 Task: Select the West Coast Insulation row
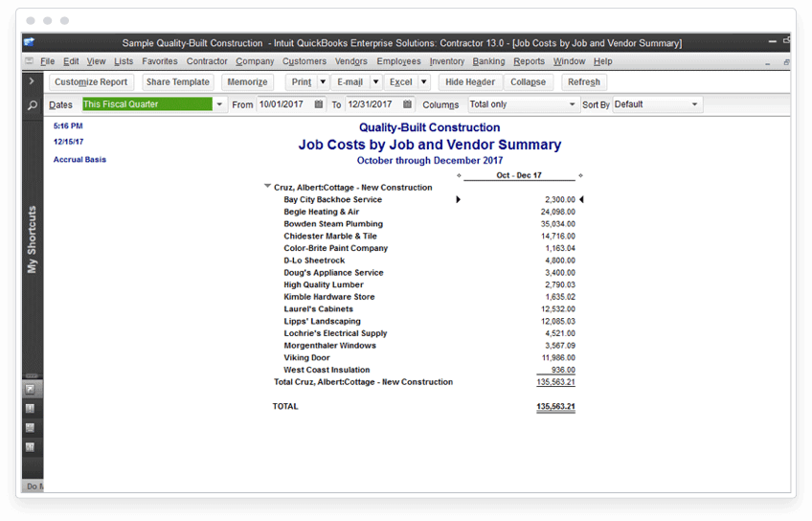coord(429,370)
